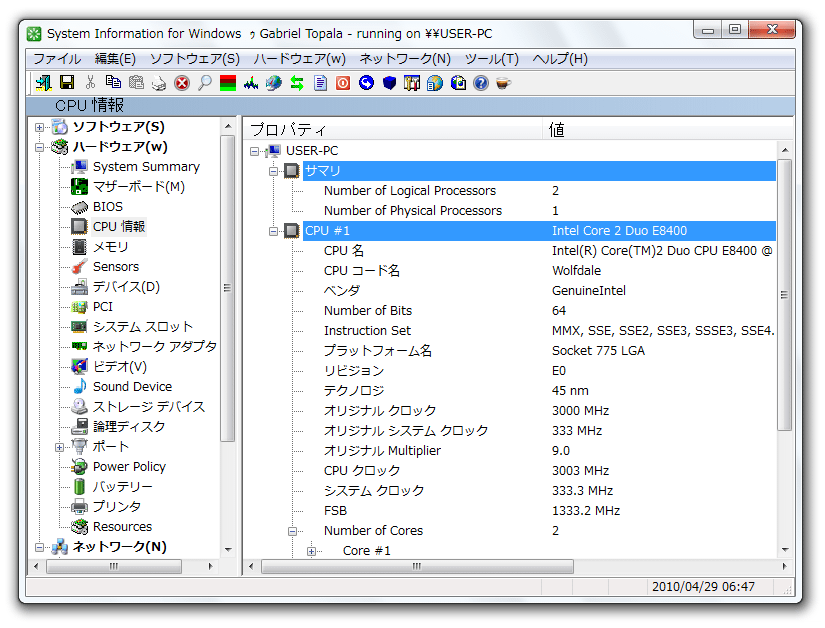The width and height of the screenshot is (825, 628).
Task: Collapse the サマリ section
Action: 274,171
